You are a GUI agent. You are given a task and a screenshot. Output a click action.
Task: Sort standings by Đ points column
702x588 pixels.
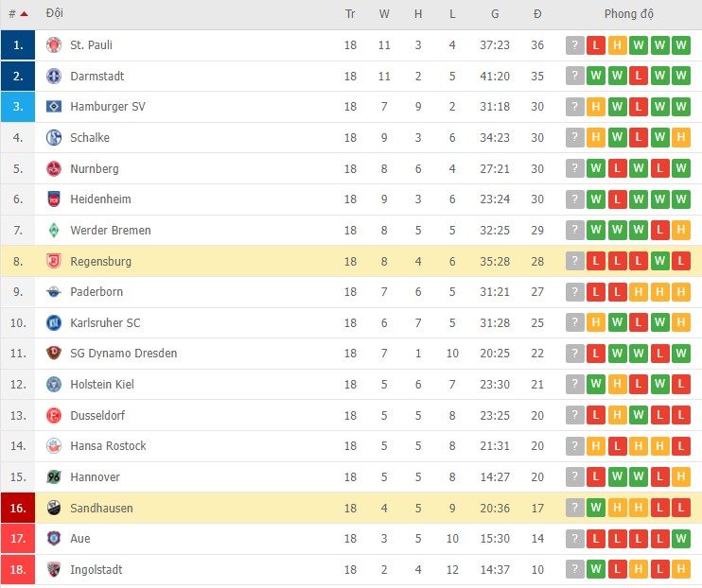(537, 14)
